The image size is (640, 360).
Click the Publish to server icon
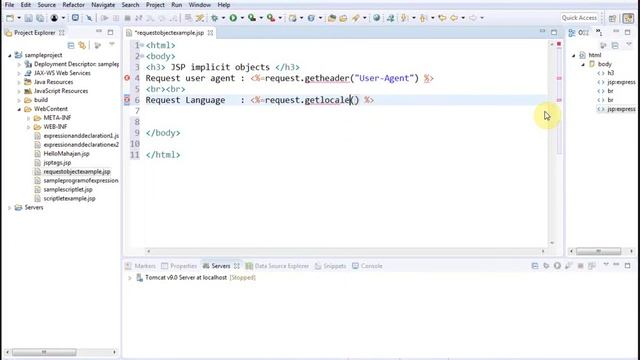pos(592,266)
